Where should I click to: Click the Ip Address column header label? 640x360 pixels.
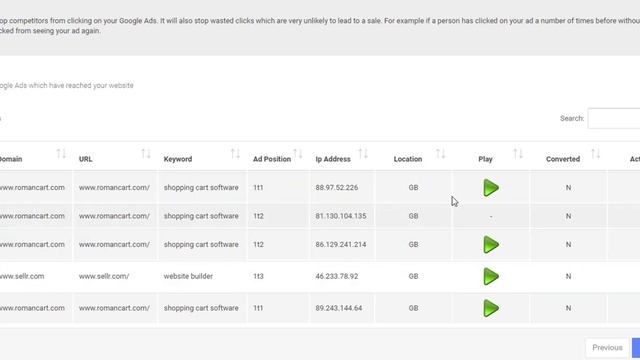[333, 159]
